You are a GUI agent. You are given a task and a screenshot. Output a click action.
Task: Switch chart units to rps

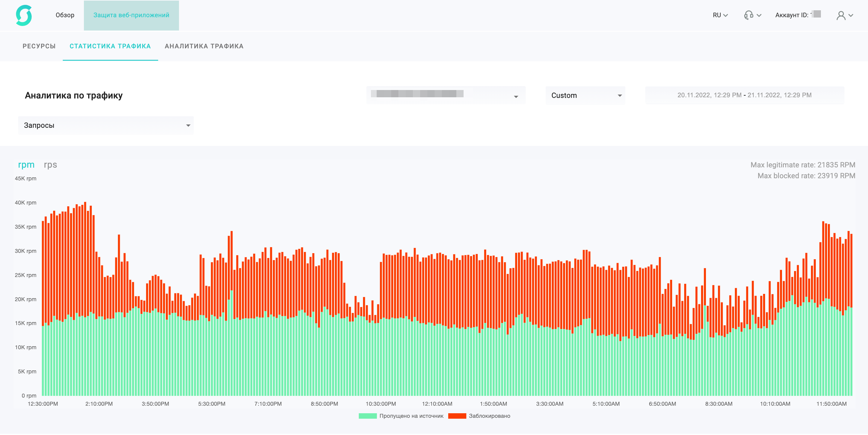[x=50, y=165]
